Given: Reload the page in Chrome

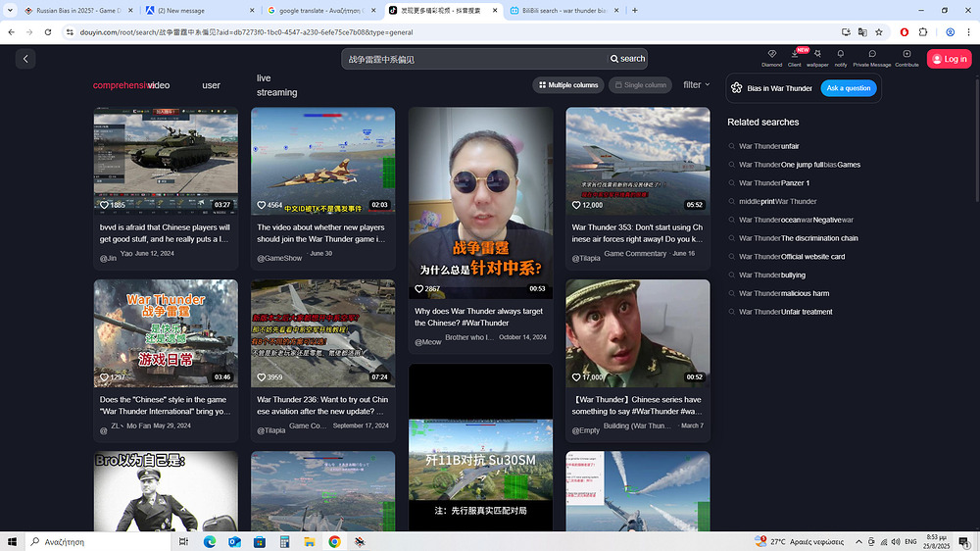Looking at the screenshot, I should (x=48, y=32).
